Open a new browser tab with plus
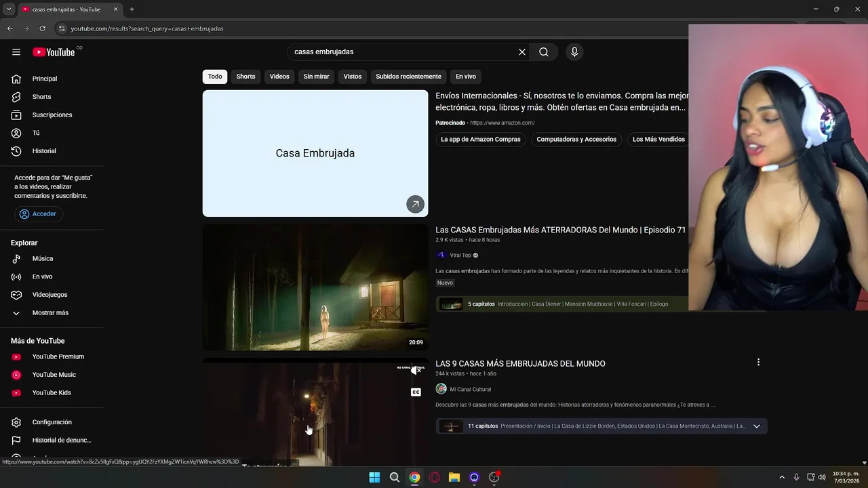868x488 pixels. 132,9
